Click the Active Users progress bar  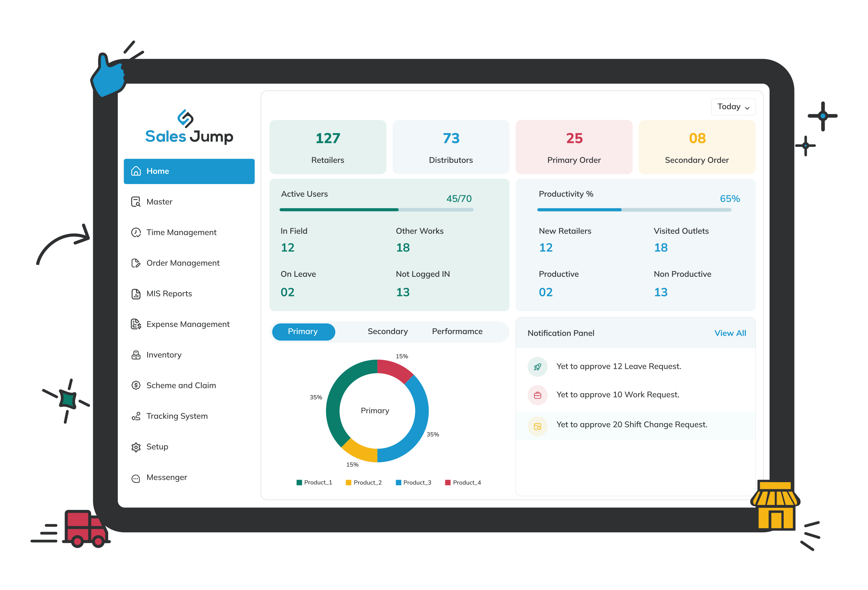pyautogui.click(x=376, y=210)
